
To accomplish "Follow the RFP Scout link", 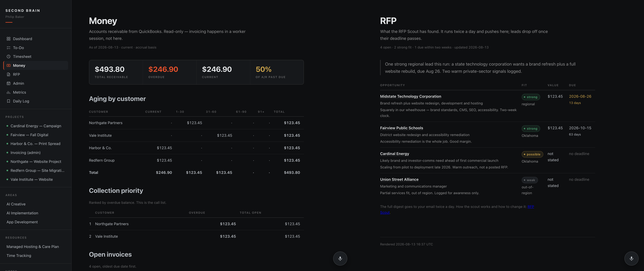I will click(531, 207).
